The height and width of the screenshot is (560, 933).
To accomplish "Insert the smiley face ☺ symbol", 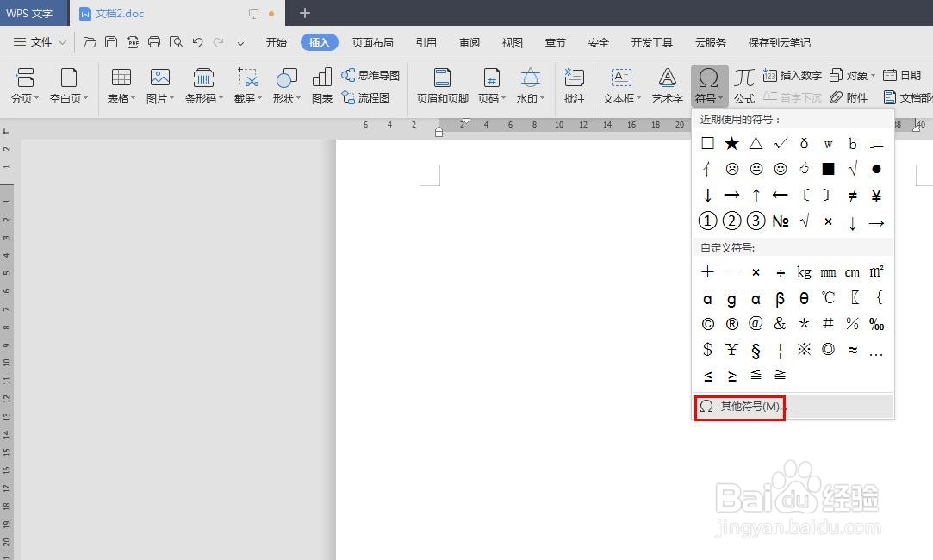I will point(780,169).
